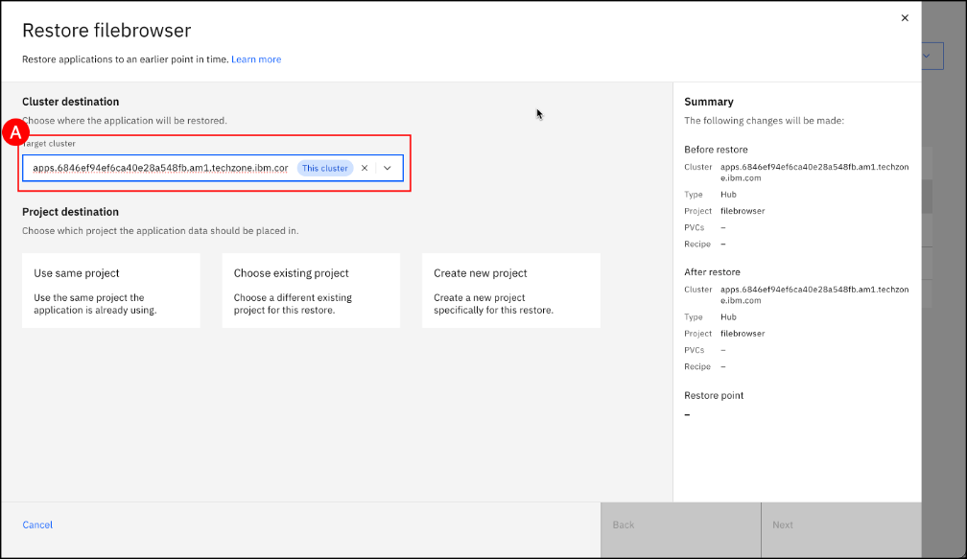Click the Summary panel heading
The height and width of the screenshot is (560, 967).
(x=709, y=102)
